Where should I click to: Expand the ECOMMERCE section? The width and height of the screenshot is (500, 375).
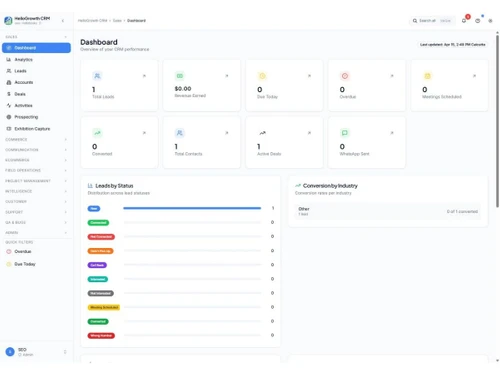(36, 160)
